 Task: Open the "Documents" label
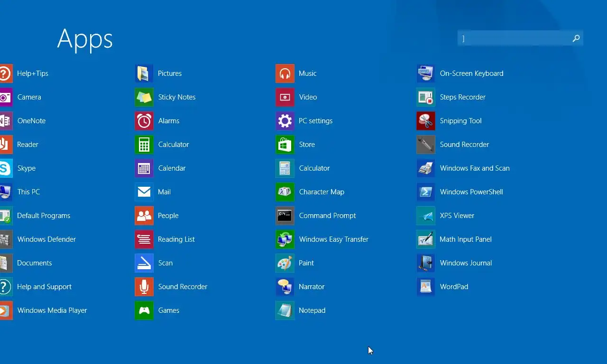(x=35, y=263)
